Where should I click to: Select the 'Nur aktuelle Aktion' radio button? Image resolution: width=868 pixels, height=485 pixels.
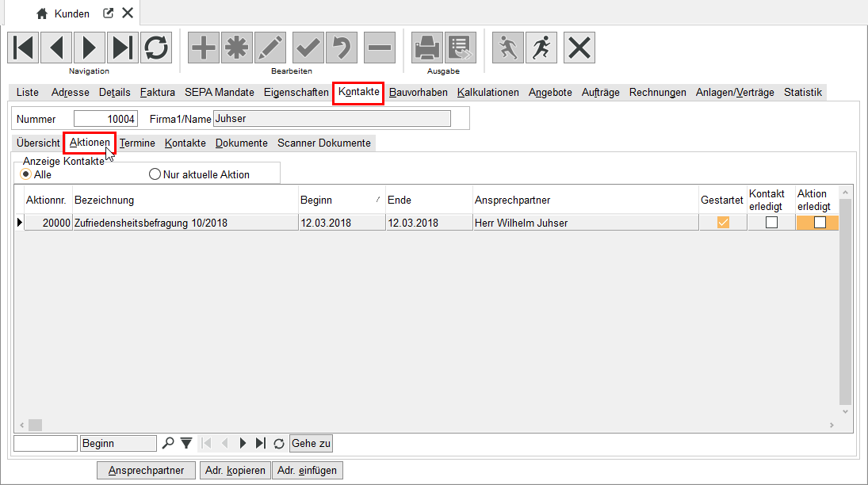155,174
